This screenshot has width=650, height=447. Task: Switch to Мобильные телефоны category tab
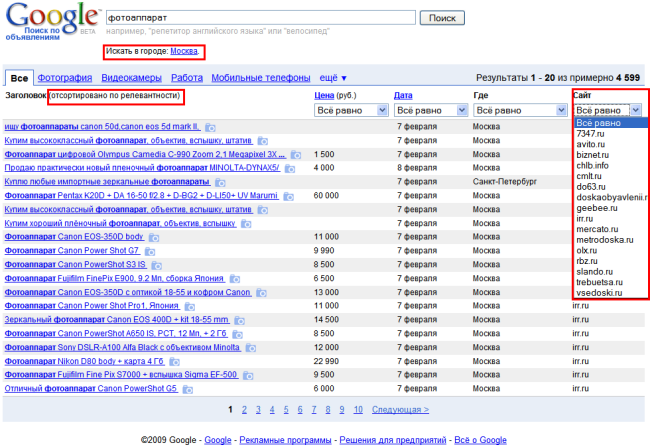[x=261, y=78]
